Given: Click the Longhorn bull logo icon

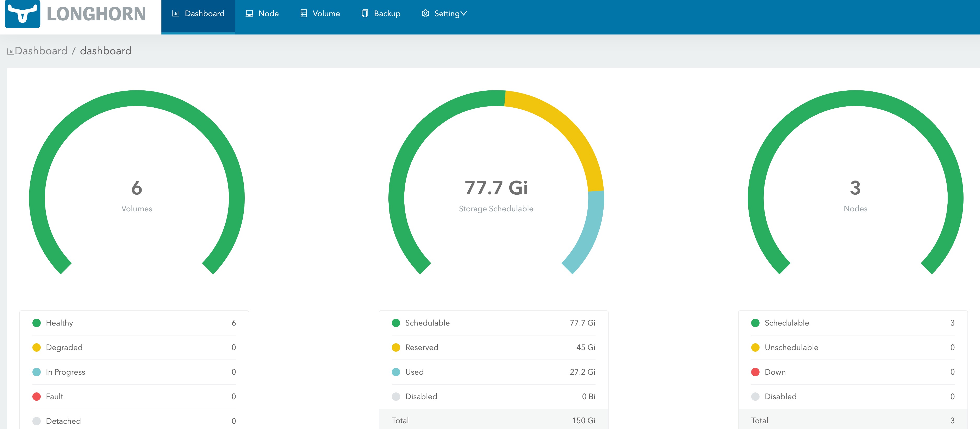Looking at the screenshot, I should pyautogui.click(x=22, y=14).
